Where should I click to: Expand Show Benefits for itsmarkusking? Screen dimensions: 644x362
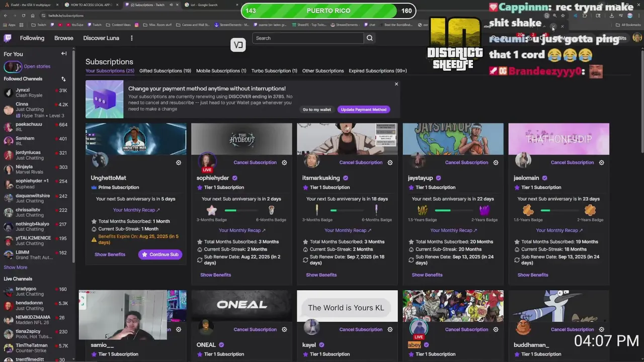(321, 275)
